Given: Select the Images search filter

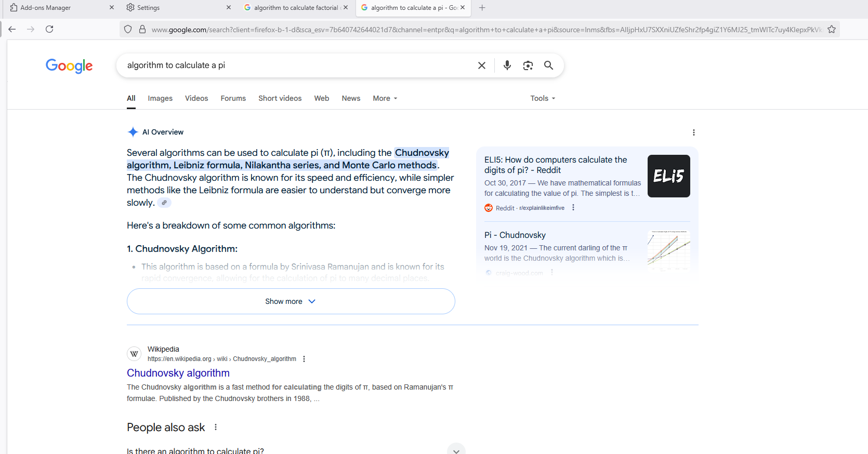Looking at the screenshot, I should pos(160,98).
